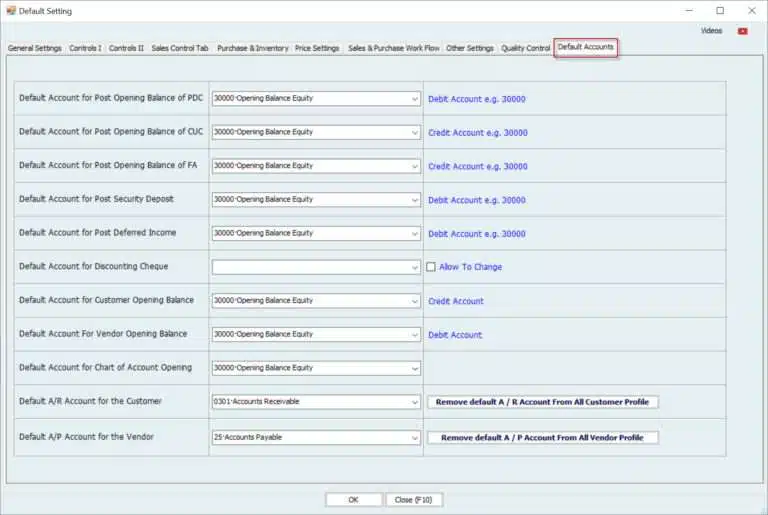The width and height of the screenshot is (768, 515).
Task: Click 'Default Account for Post Opening Balance of FA' label
Action: pyautogui.click(x=108, y=165)
